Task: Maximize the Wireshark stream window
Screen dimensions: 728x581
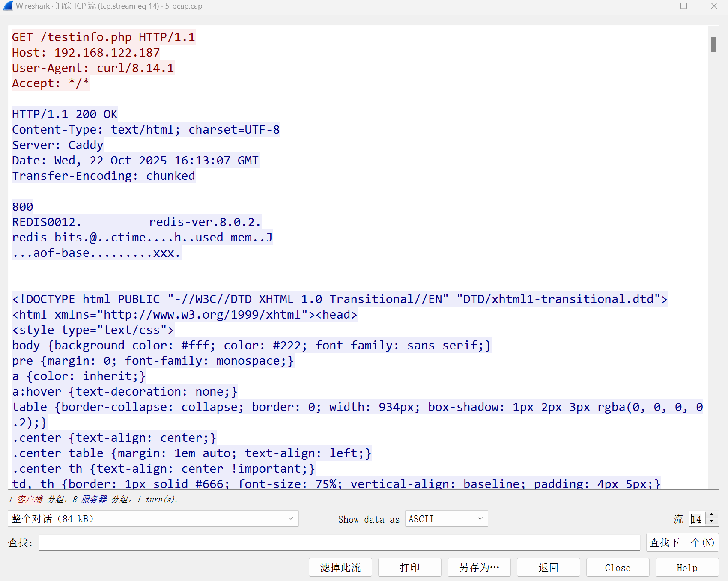Action: (684, 6)
